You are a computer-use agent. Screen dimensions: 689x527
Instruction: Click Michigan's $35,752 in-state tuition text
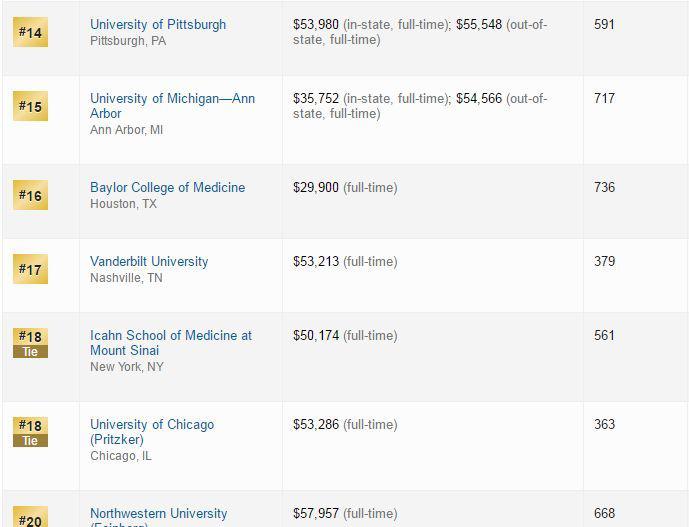(x=315, y=98)
